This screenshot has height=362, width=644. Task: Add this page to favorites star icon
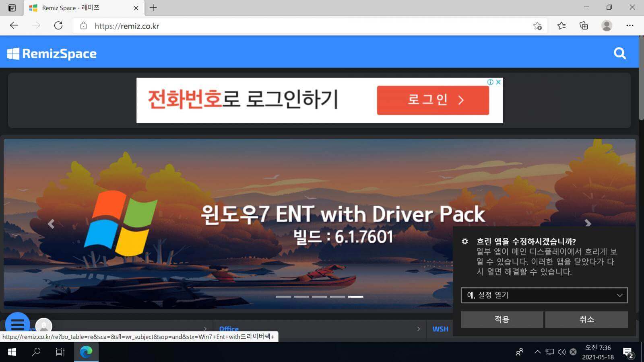(537, 26)
